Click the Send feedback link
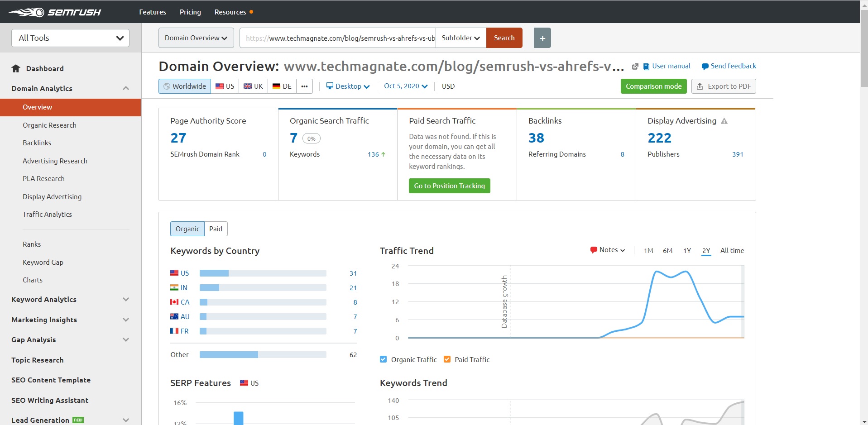This screenshot has width=868, height=425. point(733,66)
